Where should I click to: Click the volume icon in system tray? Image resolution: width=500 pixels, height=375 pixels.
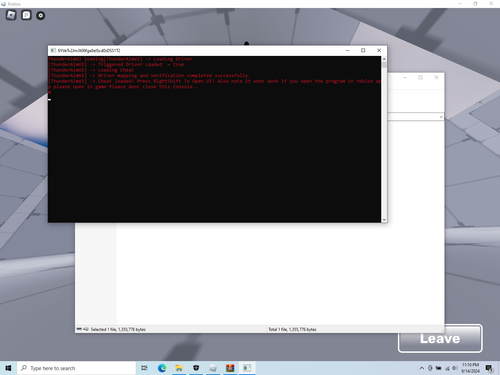[x=455, y=368]
